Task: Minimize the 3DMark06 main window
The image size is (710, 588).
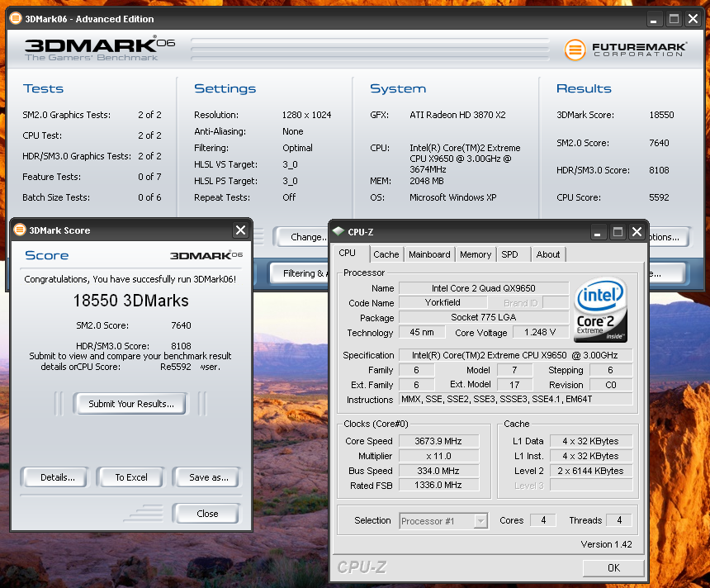Action: pos(653,20)
